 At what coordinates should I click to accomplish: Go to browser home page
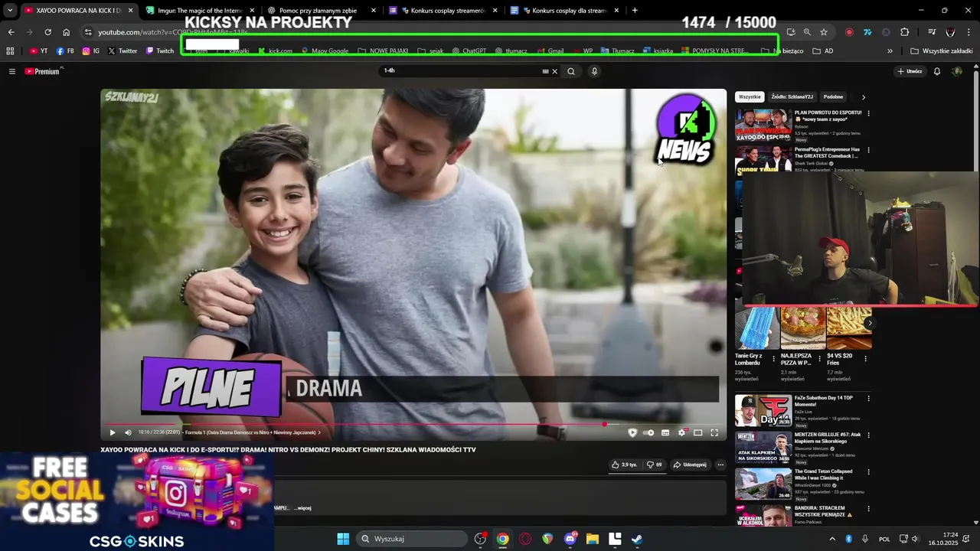[x=66, y=32]
